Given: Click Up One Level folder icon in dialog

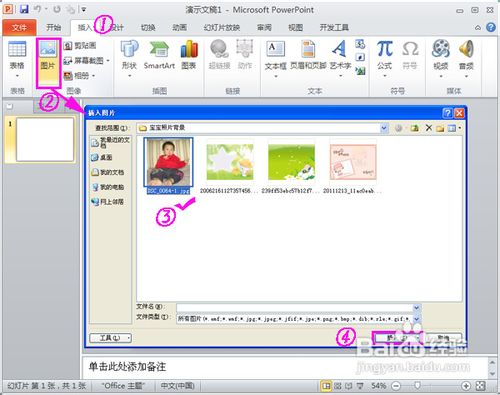Looking at the screenshot, I should click(x=414, y=128).
